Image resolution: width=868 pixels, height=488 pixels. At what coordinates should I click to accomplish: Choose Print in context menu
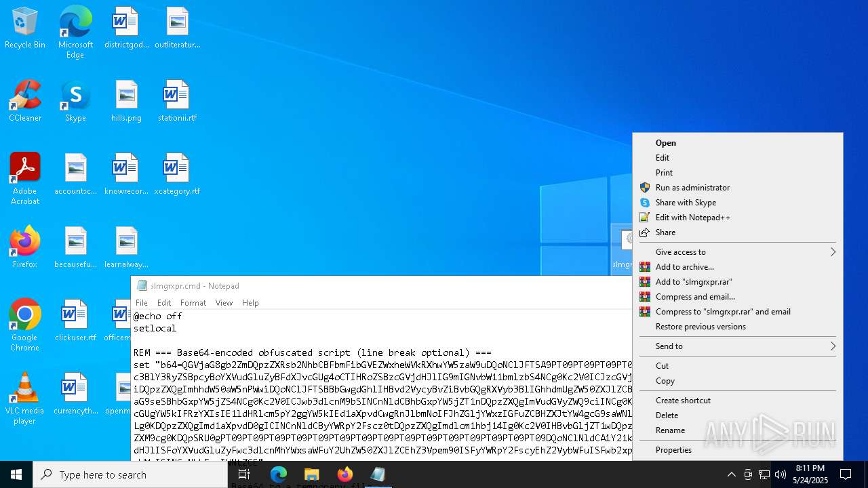coord(737,173)
